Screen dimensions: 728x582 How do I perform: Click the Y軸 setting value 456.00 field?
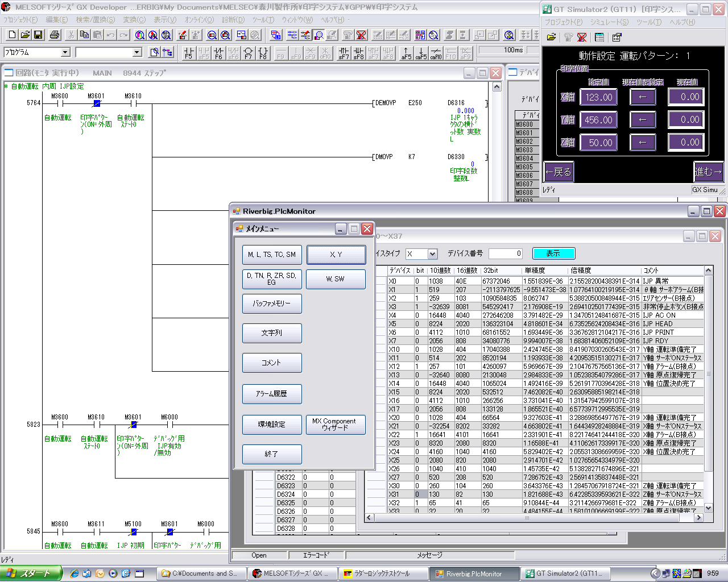[x=599, y=120]
